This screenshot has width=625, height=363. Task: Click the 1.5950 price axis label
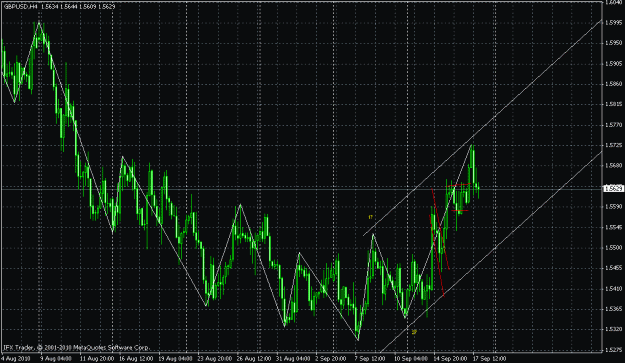click(614, 43)
